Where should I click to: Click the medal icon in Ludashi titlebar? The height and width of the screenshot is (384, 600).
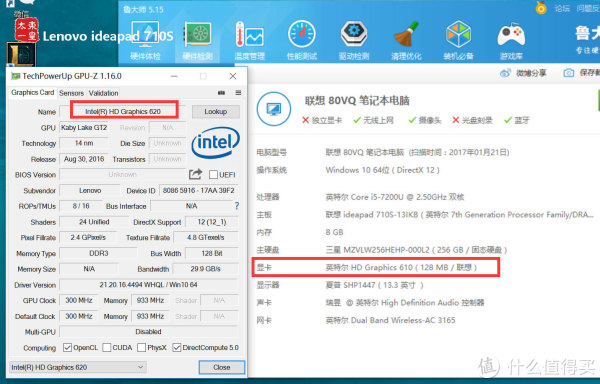tap(541, 8)
